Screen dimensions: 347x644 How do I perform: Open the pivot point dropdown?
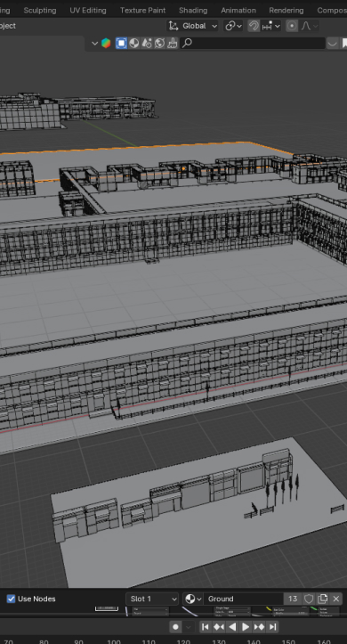click(x=233, y=26)
